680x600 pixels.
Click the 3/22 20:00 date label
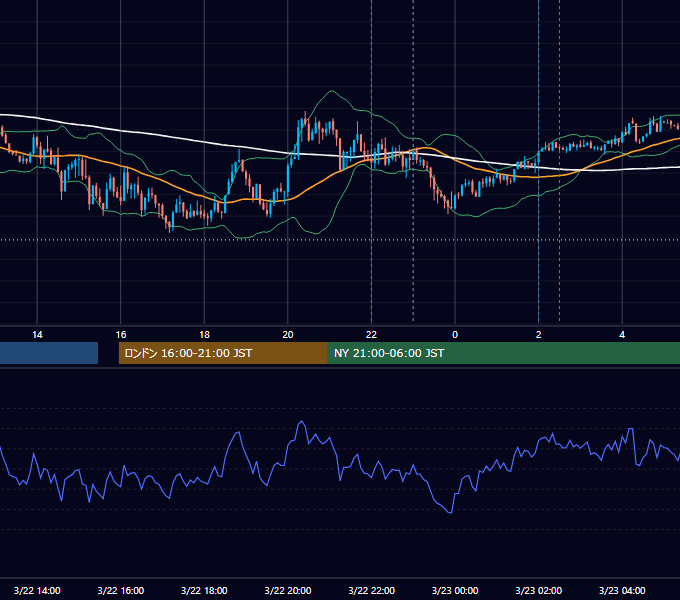pos(288,590)
